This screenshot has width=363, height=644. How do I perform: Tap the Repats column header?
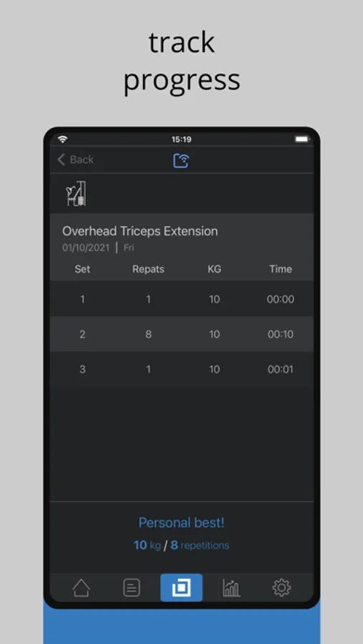pyautogui.click(x=148, y=269)
